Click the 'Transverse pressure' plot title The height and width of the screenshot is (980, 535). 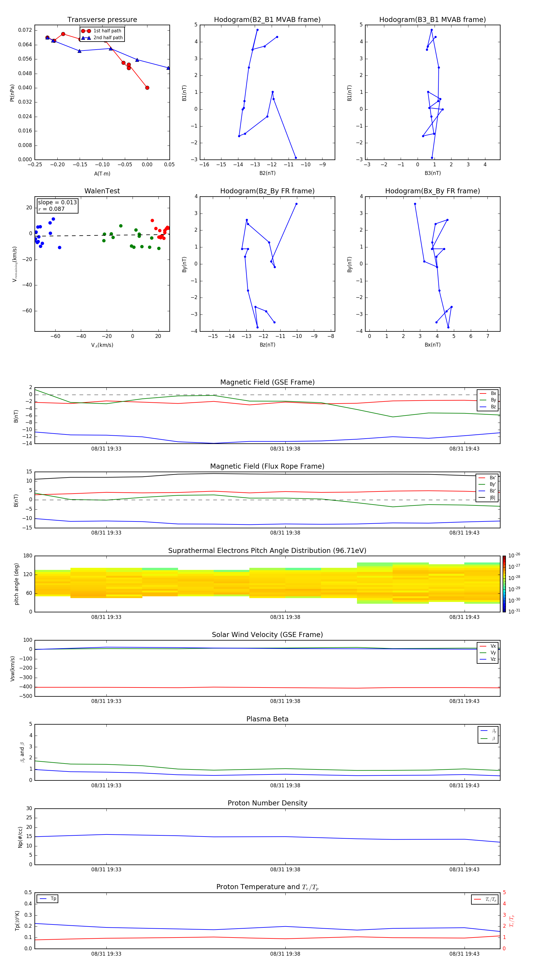(x=102, y=20)
